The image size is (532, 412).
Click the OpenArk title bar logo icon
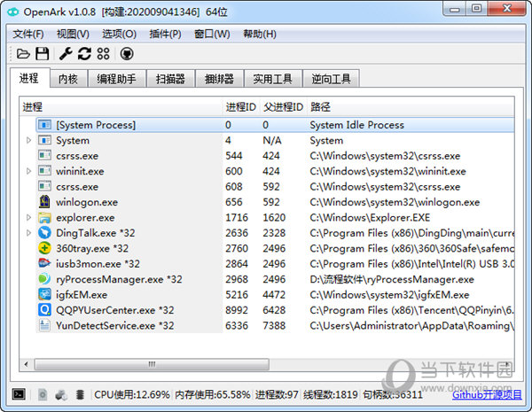[x=13, y=12]
